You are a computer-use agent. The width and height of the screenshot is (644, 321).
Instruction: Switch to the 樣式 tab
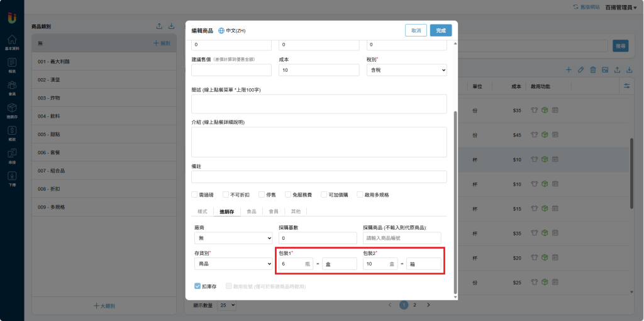pos(202,212)
